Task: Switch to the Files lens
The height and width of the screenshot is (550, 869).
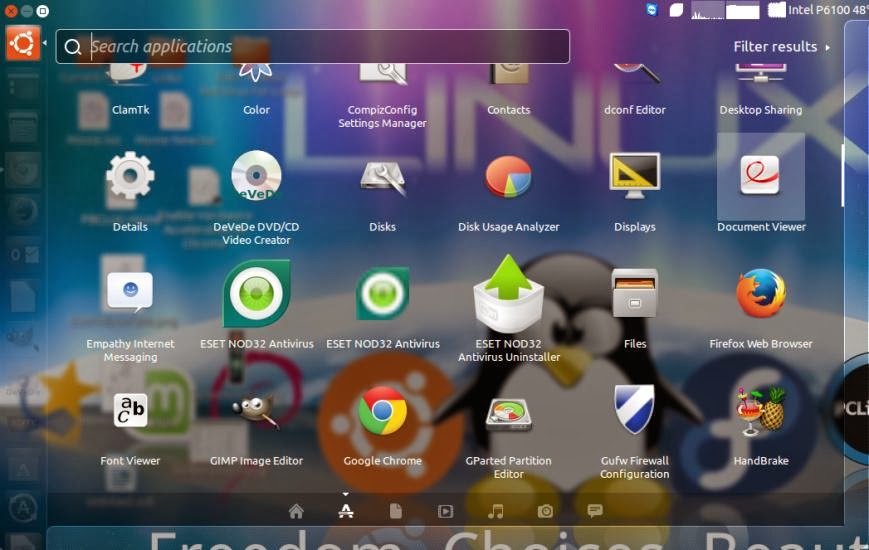Action: coord(396,511)
